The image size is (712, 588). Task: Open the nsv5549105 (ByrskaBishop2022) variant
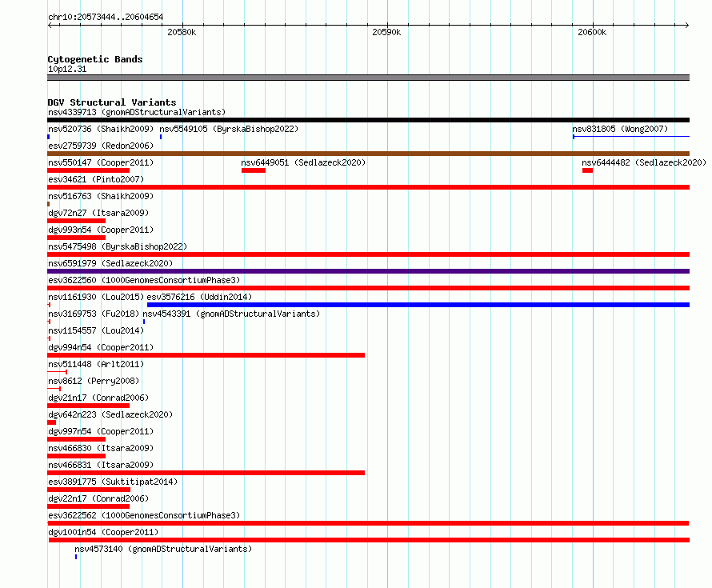point(229,129)
